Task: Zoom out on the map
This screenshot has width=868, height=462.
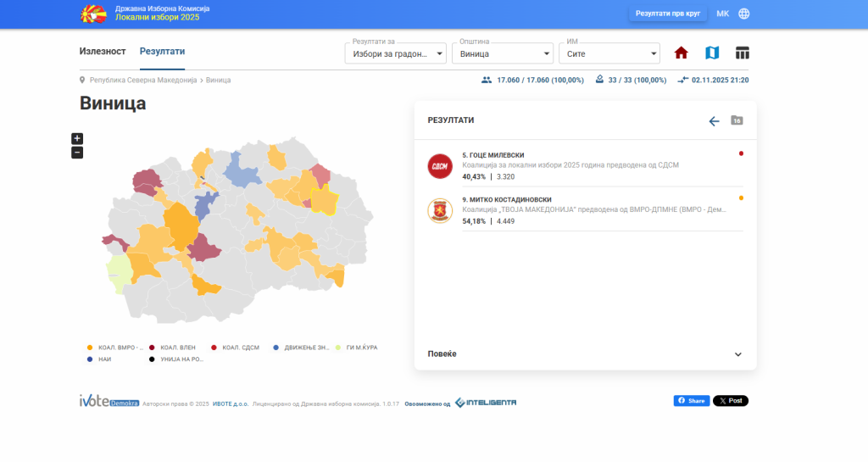Action: pyautogui.click(x=77, y=153)
